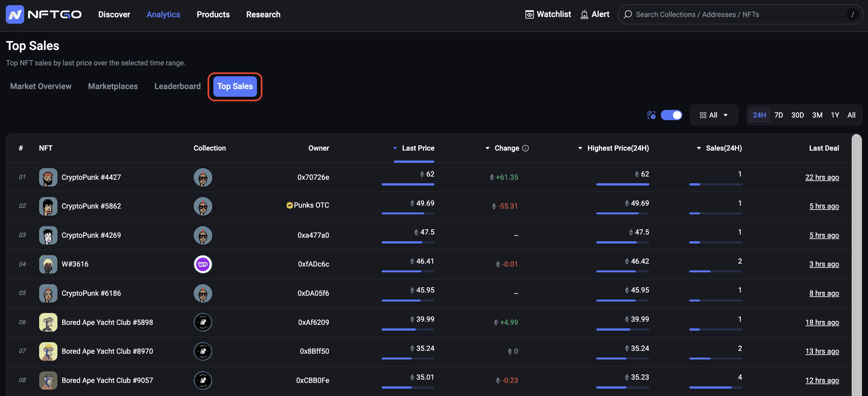Click BAYC collection icon in row 07
This screenshot has height=396, width=868.
click(203, 351)
